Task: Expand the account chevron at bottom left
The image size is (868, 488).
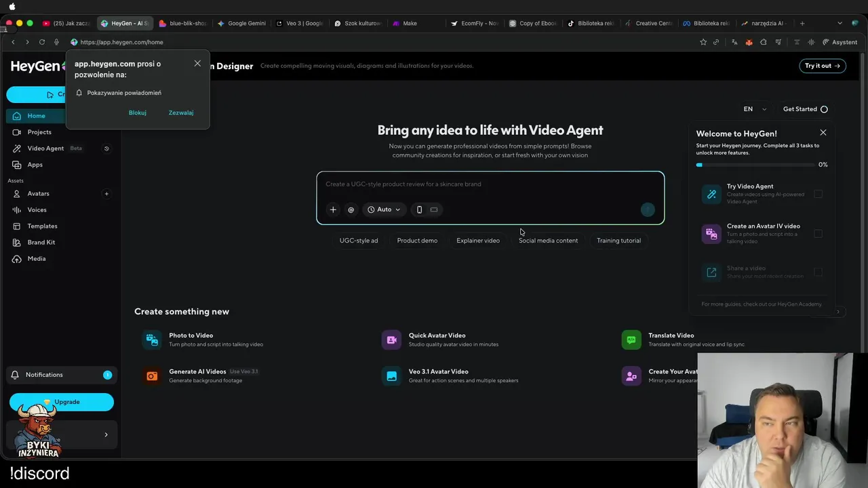Action: pos(106,435)
